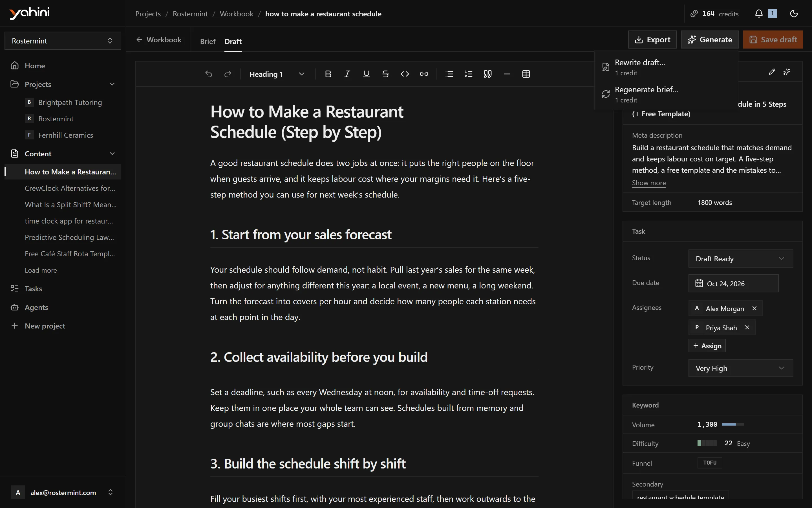This screenshot has height=508, width=812.
Task: Insert a table
Action: tap(526, 74)
